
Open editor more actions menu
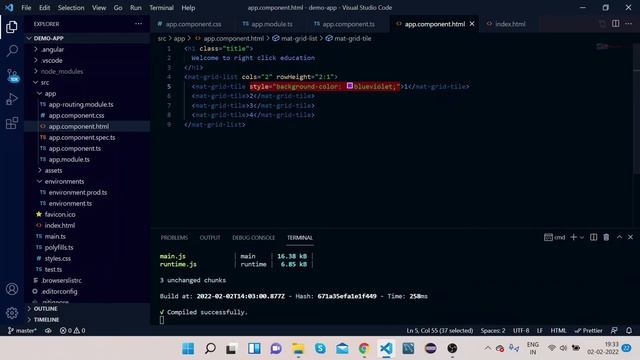(x=629, y=24)
